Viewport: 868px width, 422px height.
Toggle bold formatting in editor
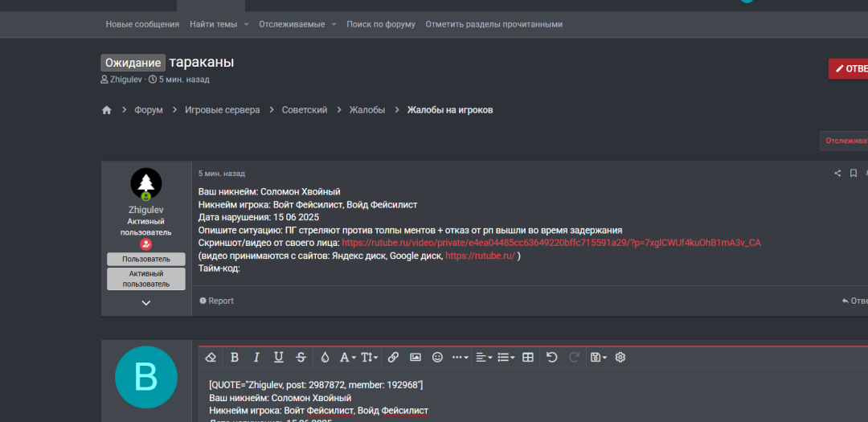click(235, 358)
